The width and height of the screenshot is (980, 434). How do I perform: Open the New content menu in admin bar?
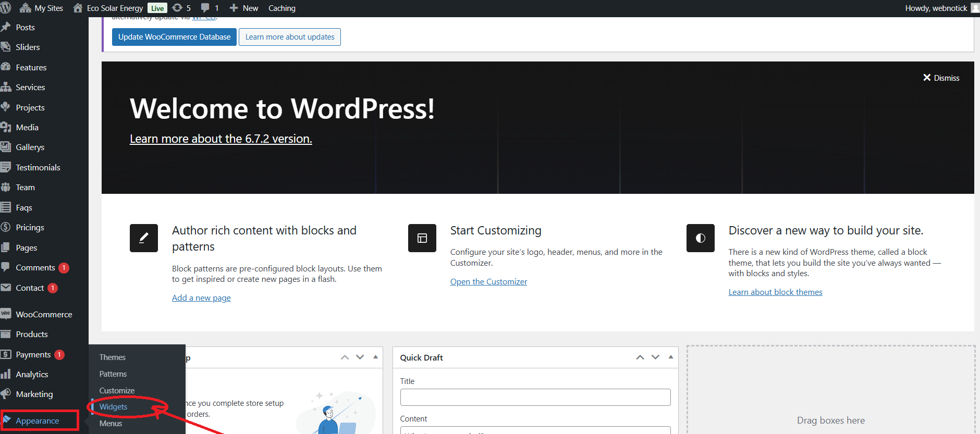244,8
